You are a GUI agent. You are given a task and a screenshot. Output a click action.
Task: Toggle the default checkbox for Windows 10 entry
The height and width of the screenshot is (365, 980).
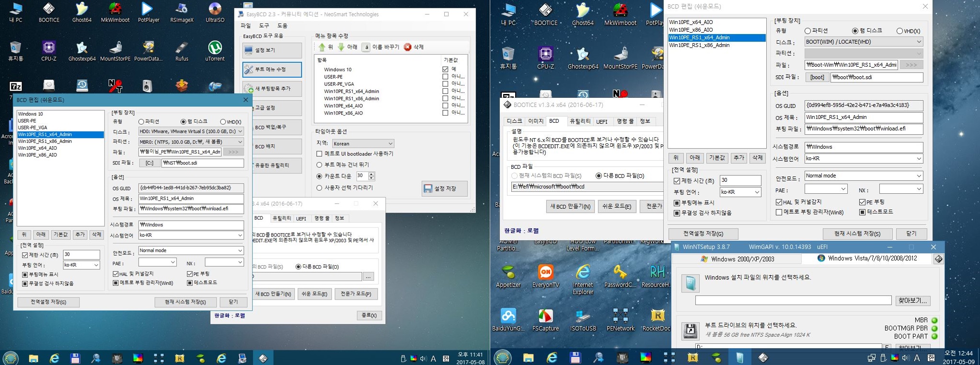(x=445, y=70)
